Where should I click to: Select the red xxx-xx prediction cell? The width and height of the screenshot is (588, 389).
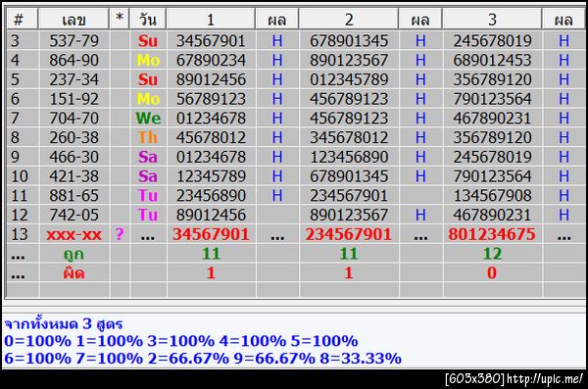pyautogui.click(x=73, y=235)
